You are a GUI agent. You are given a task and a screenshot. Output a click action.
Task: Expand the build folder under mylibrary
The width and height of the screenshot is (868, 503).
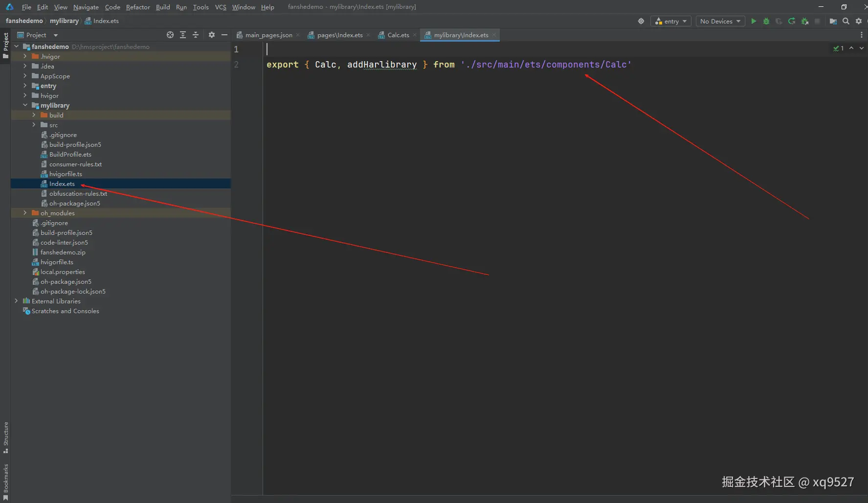tap(34, 115)
